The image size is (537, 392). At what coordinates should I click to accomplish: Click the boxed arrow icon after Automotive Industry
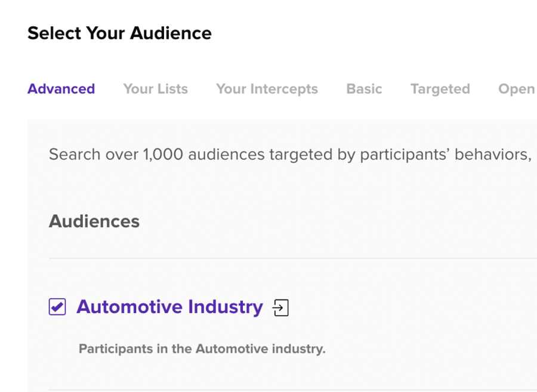280,307
